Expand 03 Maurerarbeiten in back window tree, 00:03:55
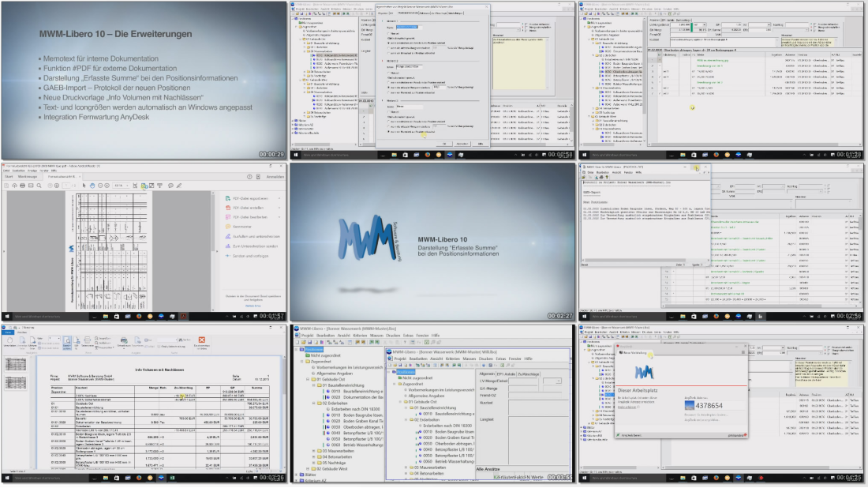 pos(314,451)
